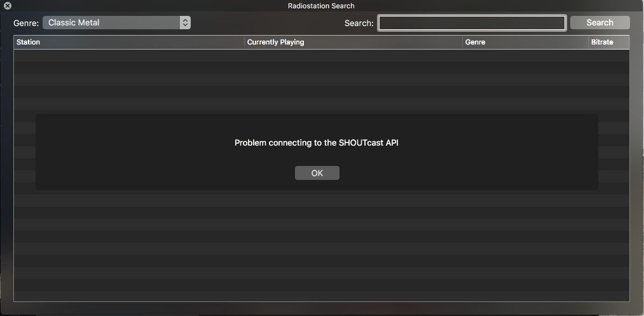Click the Search: label beside the field
The width and height of the screenshot is (644, 316).
[359, 23]
